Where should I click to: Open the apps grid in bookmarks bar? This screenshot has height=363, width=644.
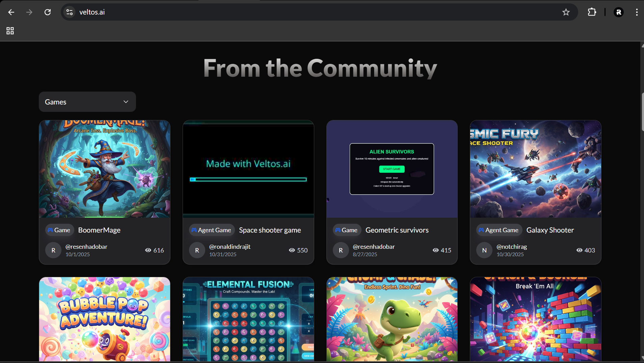(x=10, y=31)
